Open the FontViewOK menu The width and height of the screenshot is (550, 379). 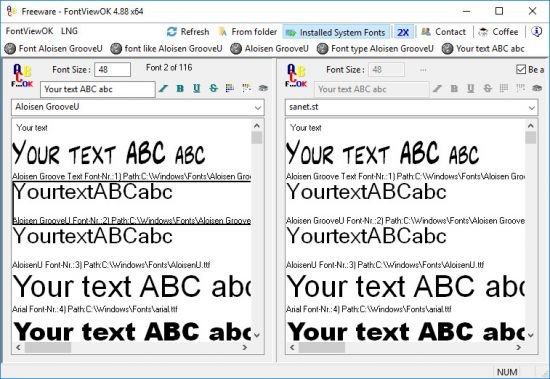(x=29, y=31)
